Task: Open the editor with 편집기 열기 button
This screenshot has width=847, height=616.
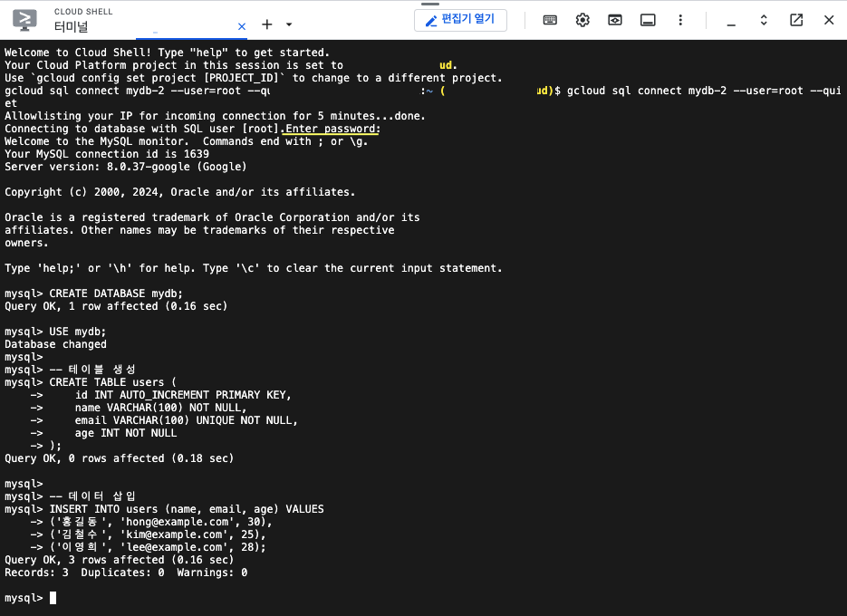Action: click(x=460, y=20)
